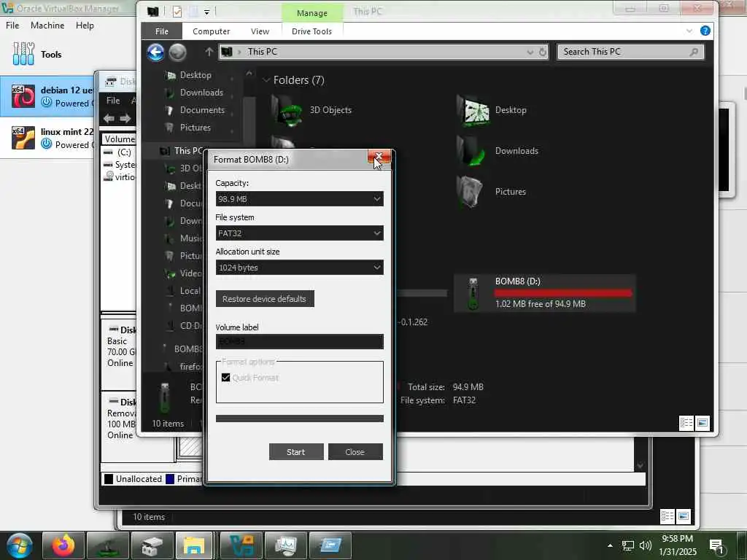
Task: Open the volume tray icon
Action: (x=645, y=545)
